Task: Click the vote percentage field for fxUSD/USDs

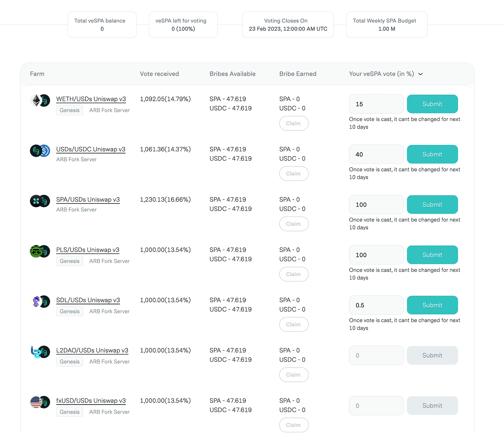Action: (x=376, y=406)
